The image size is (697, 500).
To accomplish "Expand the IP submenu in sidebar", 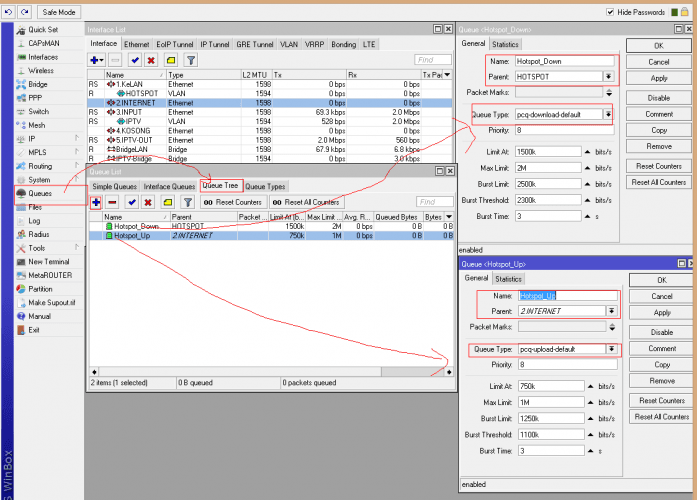I will (32, 139).
